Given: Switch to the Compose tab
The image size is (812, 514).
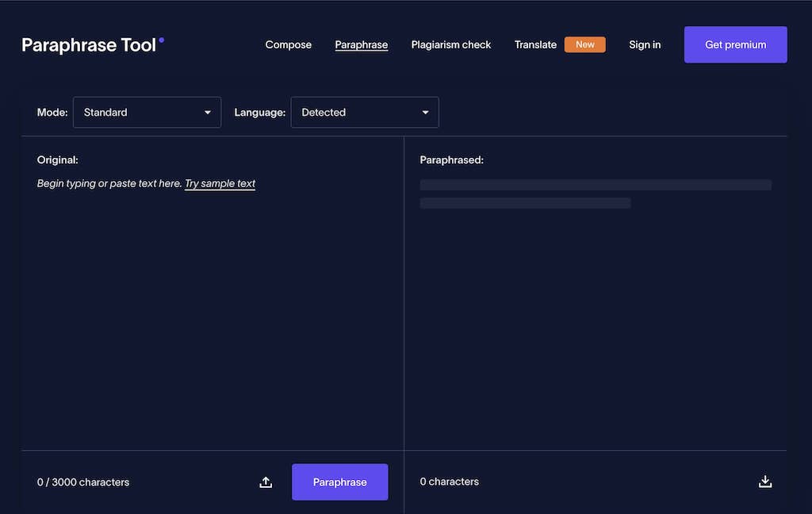Looking at the screenshot, I should 288,44.
